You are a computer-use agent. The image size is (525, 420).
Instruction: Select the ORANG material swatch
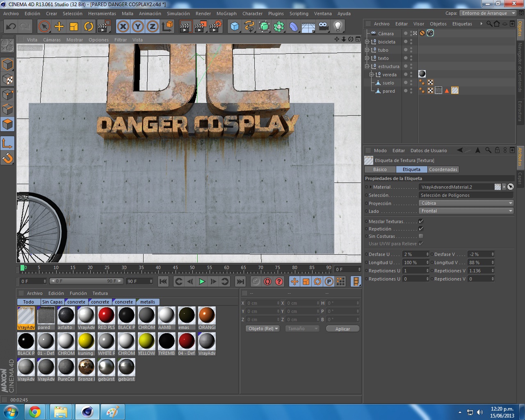tap(207, 318)
